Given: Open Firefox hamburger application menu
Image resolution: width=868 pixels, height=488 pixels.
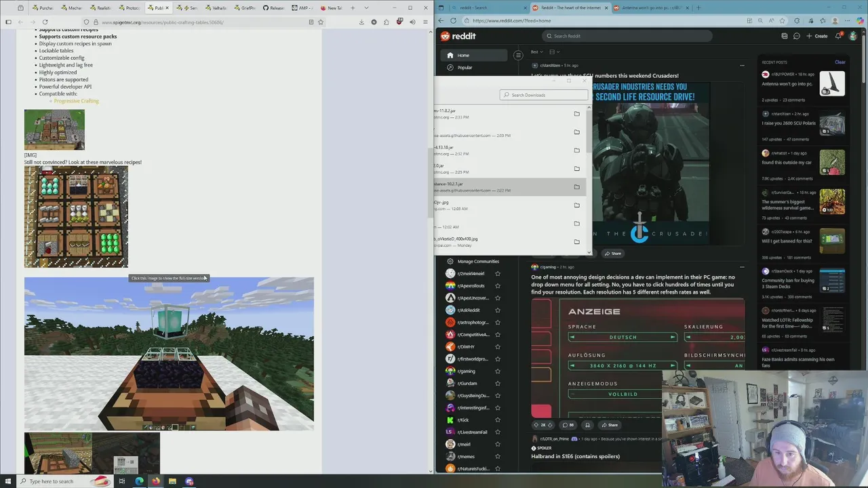Looking at the screenshot, I should 425,22.
